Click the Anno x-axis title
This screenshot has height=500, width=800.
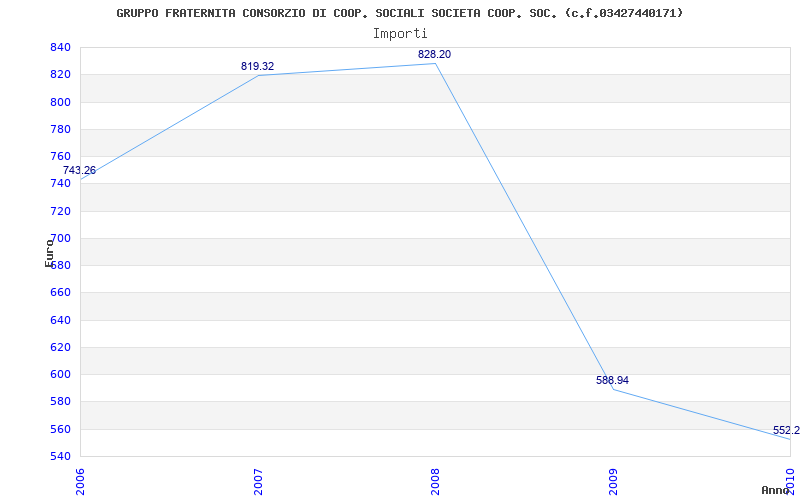tap(775, 490)
